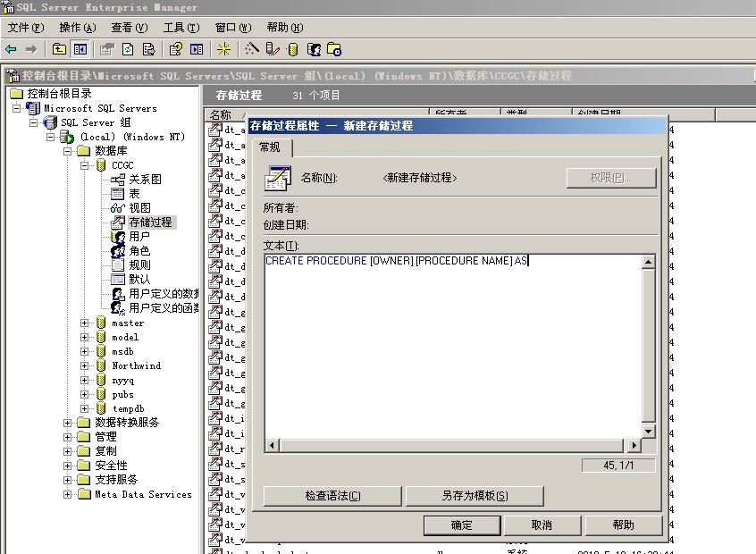
Task: Toggle the show/hide action pane icon
Action: (197, 49)
